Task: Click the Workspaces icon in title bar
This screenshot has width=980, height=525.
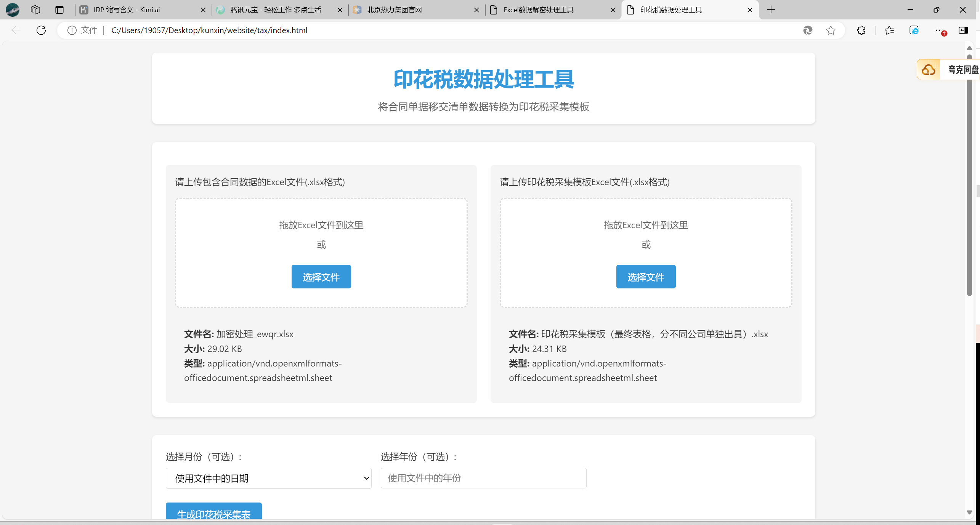Action: pyautogui.click(x=35, y=10)
